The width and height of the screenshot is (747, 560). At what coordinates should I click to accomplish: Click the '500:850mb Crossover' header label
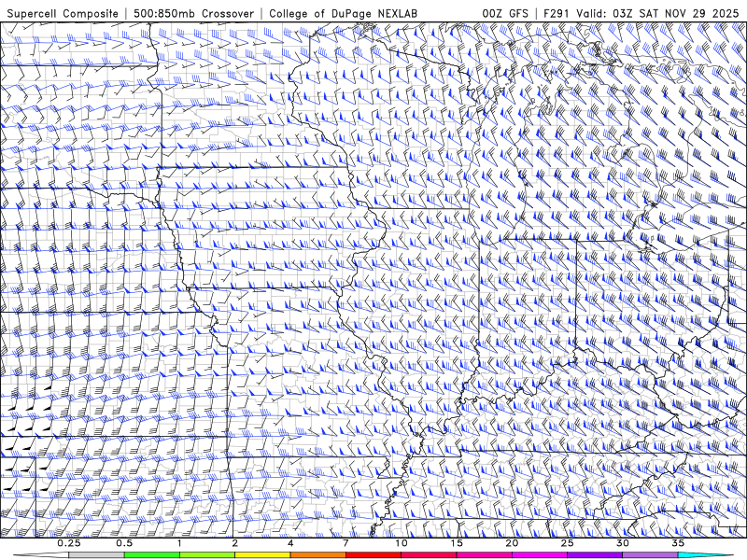coord(194,13)
